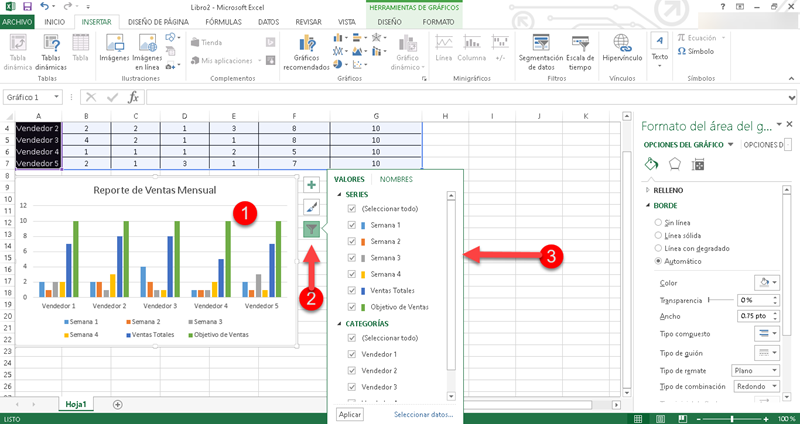The width and height of the screenshot is (800, 425).
Task: Select the Efectos pentagon icon
Action: pos(675,164)
